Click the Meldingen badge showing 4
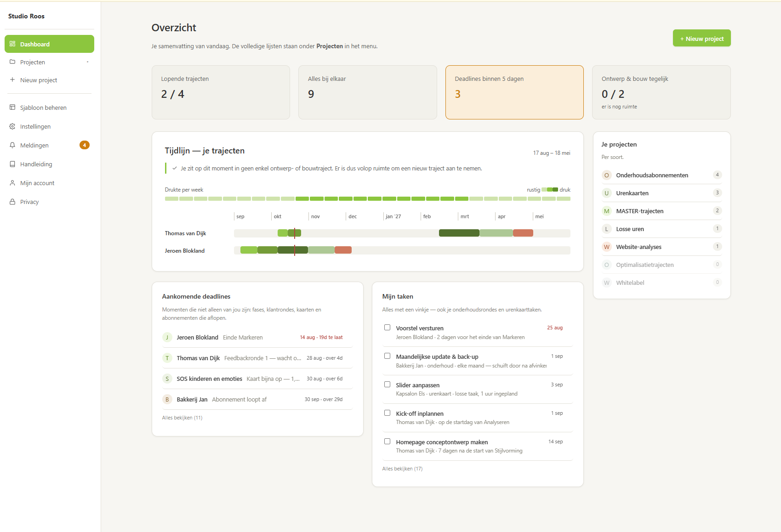Image resolution: width=781 pixels, height=532 pixels. [x=85, y=145]
